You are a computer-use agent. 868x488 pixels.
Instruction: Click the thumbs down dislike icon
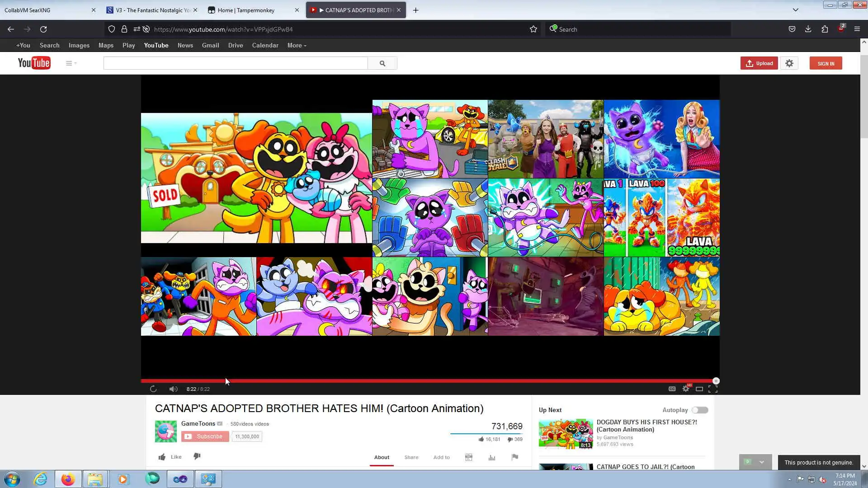point(197,457)
